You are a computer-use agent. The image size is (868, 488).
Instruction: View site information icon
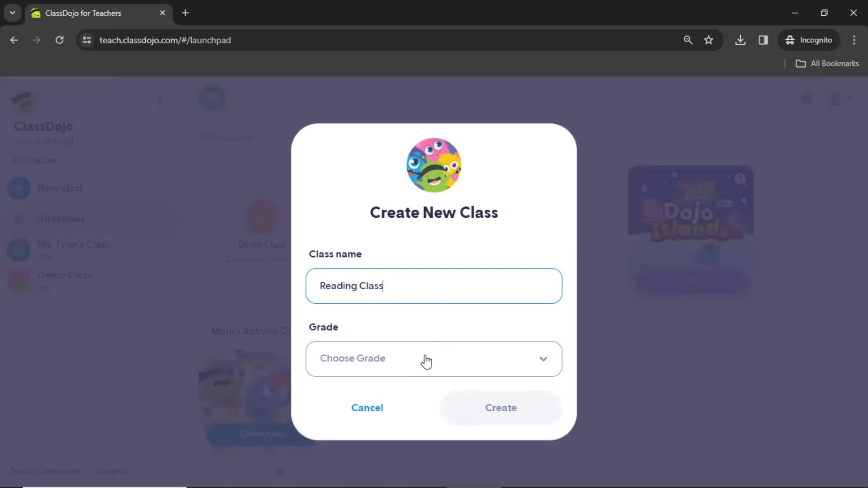(87, 40)
